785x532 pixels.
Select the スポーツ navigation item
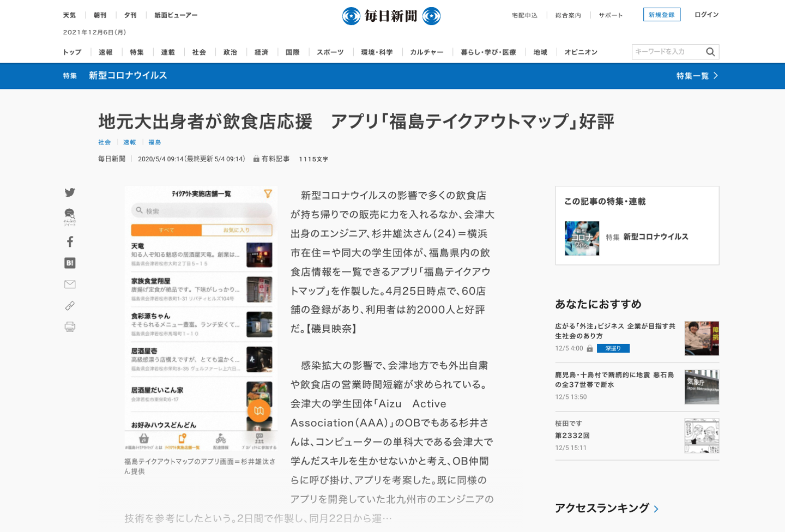pyautogui.click(x=330, y=52)
